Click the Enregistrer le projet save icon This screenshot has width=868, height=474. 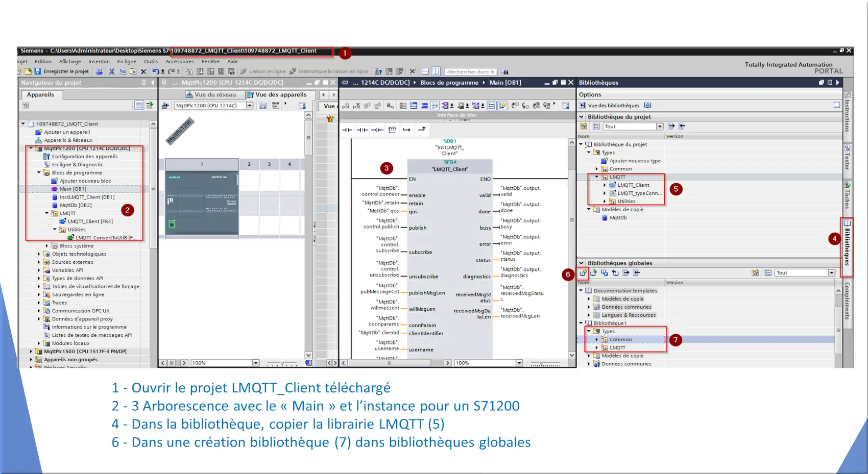pyautogui.click(x=38, y=71)
